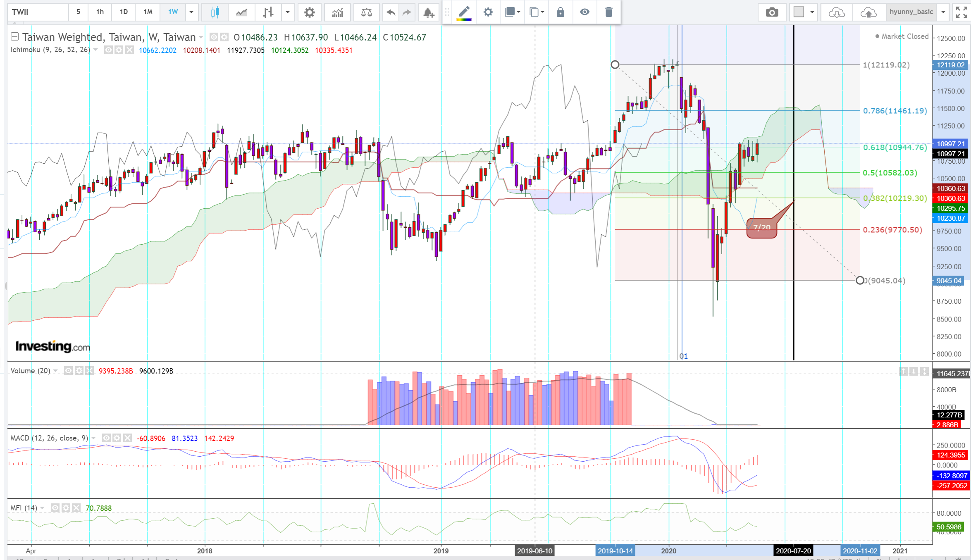Click the drawing line color pencil
The height and width of the screenshot is (560, 971).
(464, 12)
